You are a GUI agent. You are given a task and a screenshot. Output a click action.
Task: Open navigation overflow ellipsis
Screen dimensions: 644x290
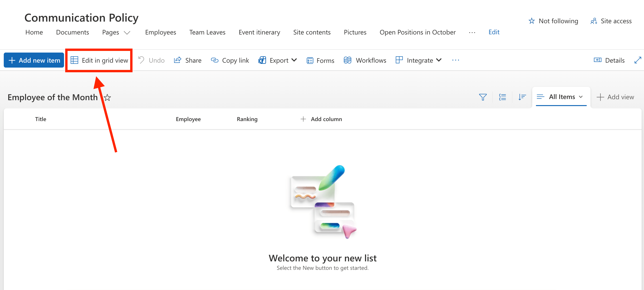pos(472,32)
